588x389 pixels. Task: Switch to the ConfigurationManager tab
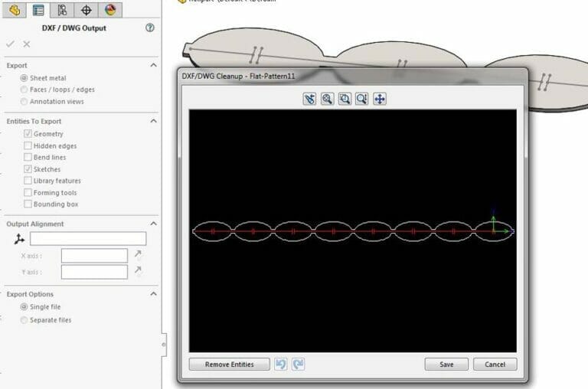click(62, 10)
